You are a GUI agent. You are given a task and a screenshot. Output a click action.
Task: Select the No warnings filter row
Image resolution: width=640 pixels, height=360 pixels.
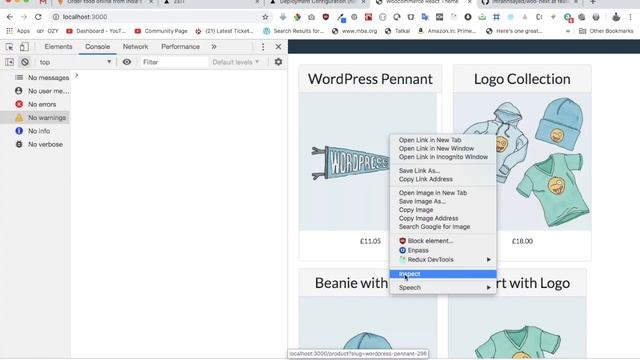(35, 118)
